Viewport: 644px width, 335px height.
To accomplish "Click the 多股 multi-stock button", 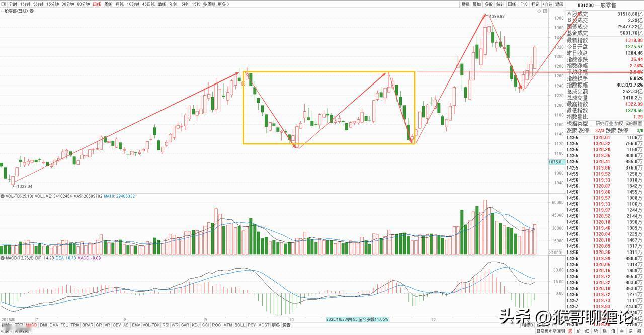I will click(489, 4).
